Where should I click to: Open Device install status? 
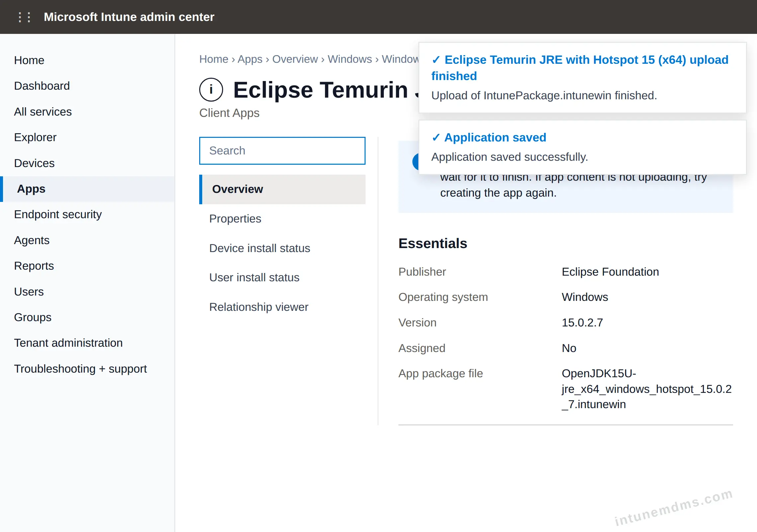click(260, 248)
